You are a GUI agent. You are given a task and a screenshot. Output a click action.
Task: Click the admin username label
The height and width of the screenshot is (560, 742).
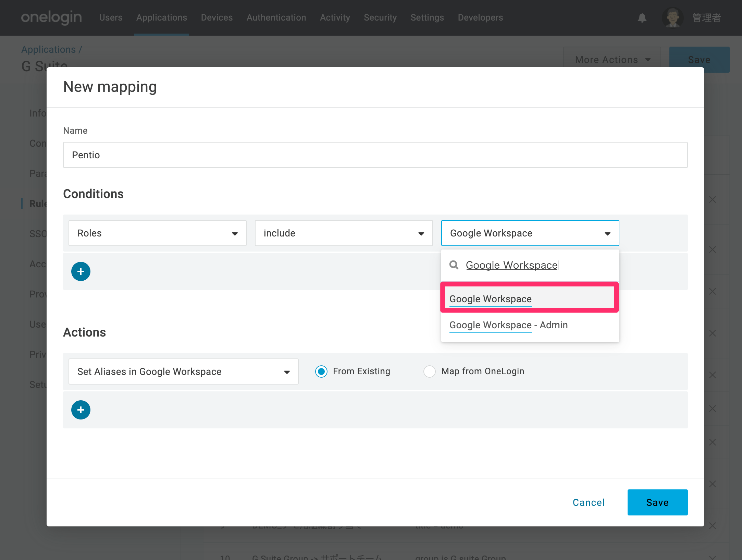click(707, 17)
